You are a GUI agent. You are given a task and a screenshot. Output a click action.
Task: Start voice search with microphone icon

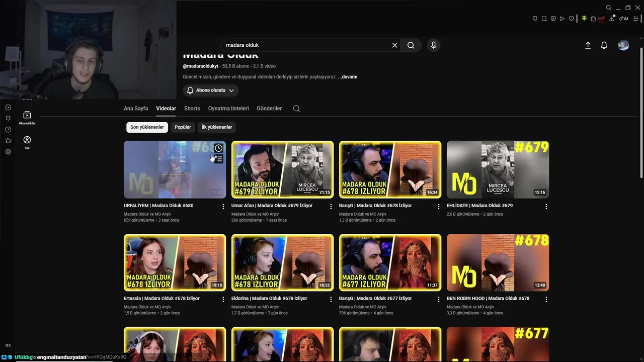434,45
